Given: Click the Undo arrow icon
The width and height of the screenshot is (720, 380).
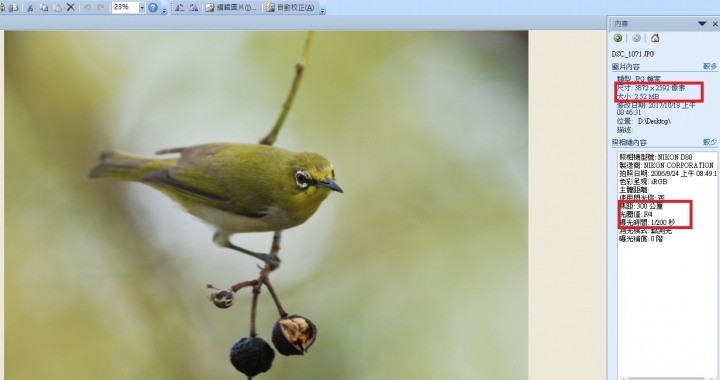Looking at the screenshot, I should click(87, 7).
